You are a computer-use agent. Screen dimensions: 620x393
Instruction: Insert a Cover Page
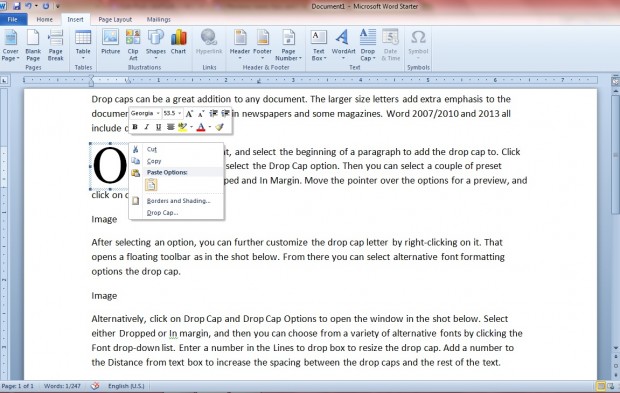(x=10, y=45)
